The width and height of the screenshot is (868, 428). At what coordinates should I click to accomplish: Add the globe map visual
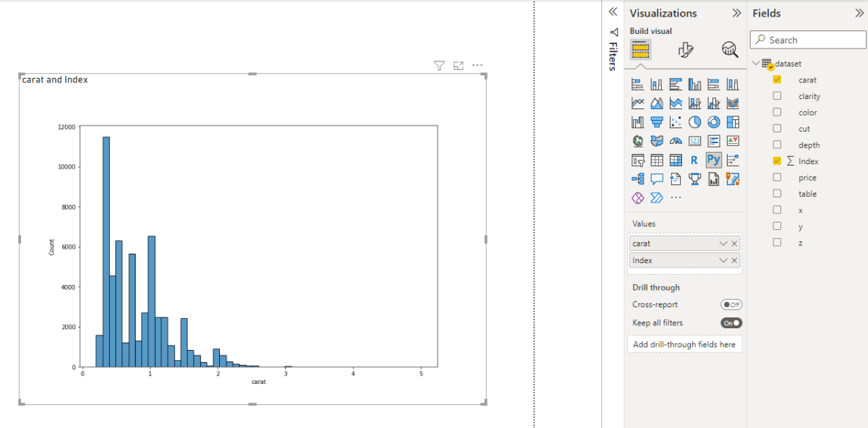638,141
